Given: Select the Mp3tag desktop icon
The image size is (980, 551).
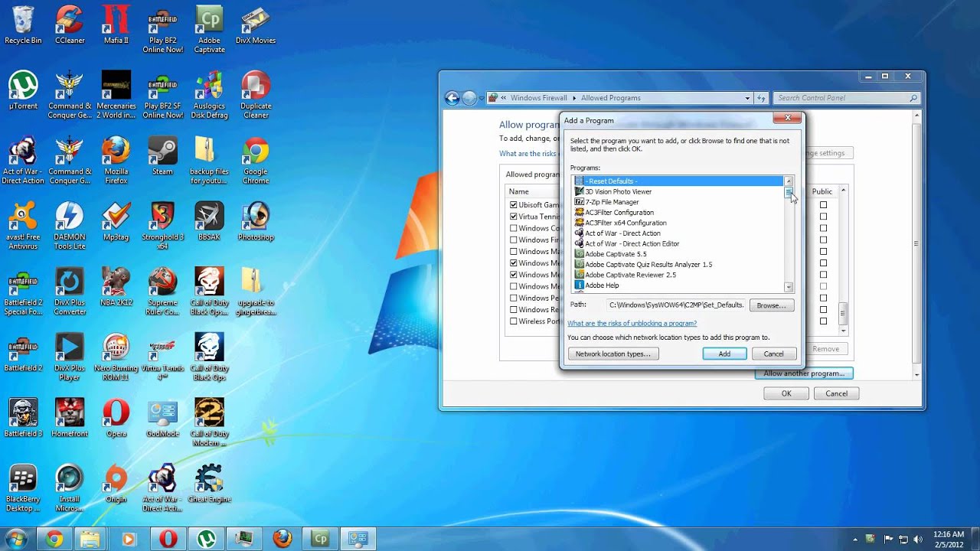Looking at the screenshot, I should 116,221.
